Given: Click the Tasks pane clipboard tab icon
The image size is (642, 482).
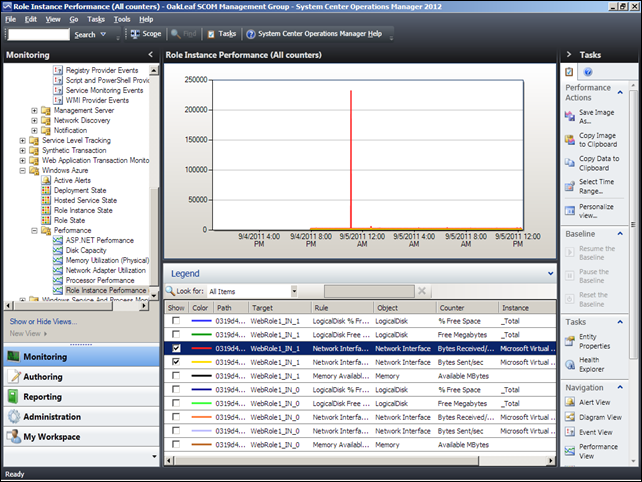Looking at the screenshot, I should tap(569, 72).
